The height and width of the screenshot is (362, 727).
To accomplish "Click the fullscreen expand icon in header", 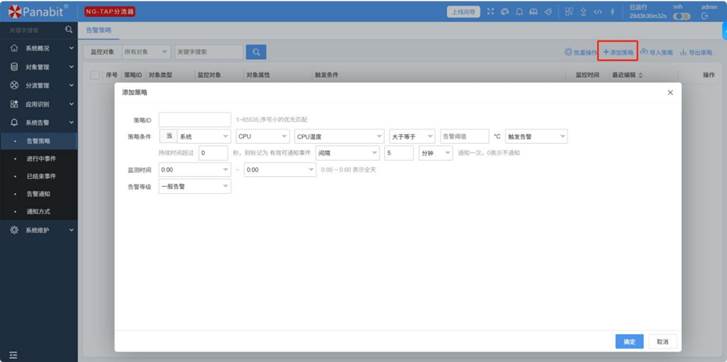I will (x=490, y=12).
